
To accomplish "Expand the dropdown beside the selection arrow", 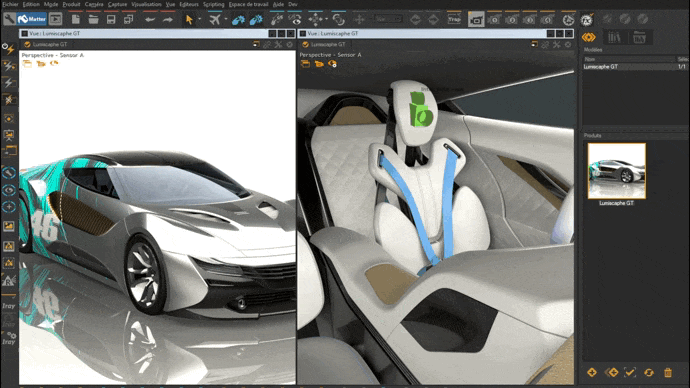I will (x=199, y=19).
